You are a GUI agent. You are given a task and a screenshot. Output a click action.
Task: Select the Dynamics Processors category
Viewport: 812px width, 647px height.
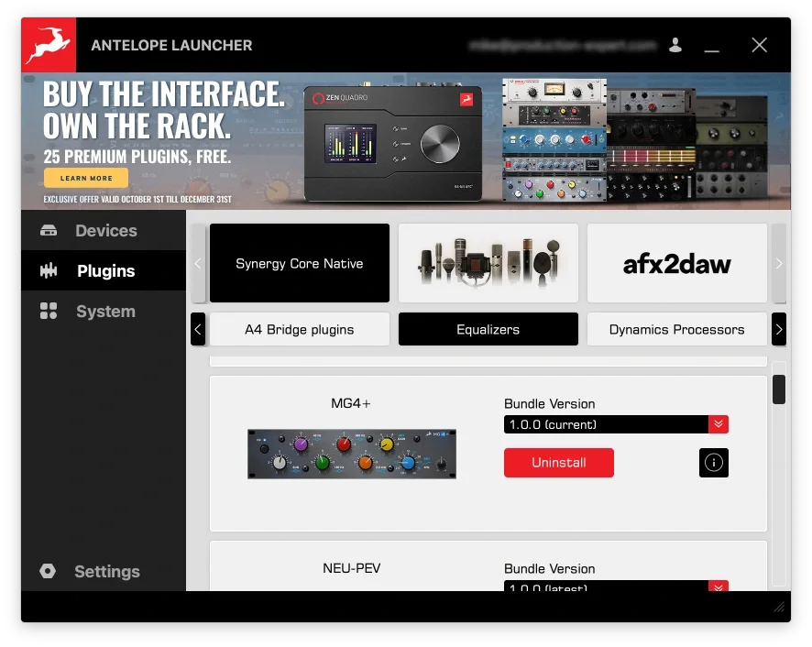pyautogui.click(x=676, y=329)
